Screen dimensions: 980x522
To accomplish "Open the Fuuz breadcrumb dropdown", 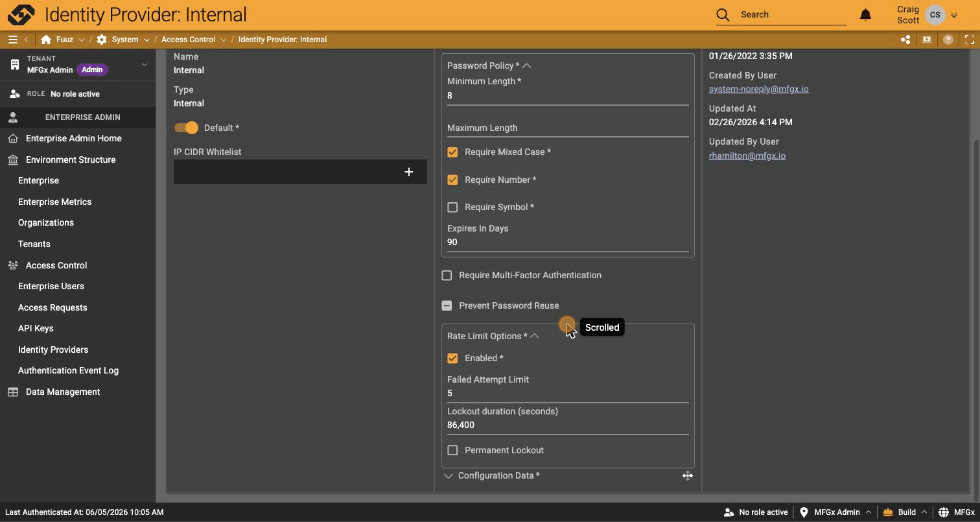I will 82,40.
